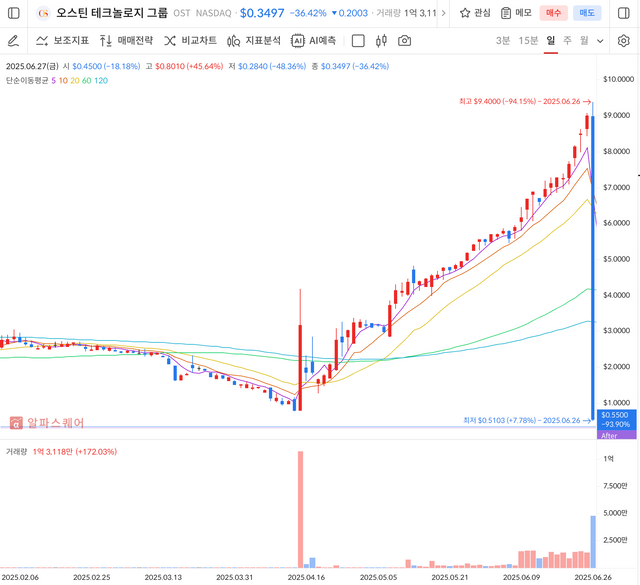This screenshot has width=640, height=585.
Task: Click the square layout icon
Action: click(358, 41)
